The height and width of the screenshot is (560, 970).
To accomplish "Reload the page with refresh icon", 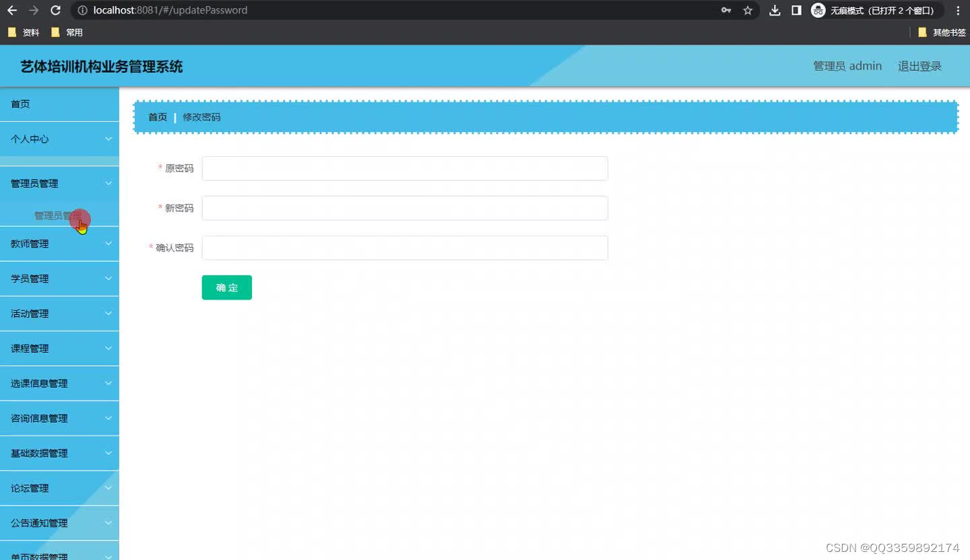I will tap(56, 10).
